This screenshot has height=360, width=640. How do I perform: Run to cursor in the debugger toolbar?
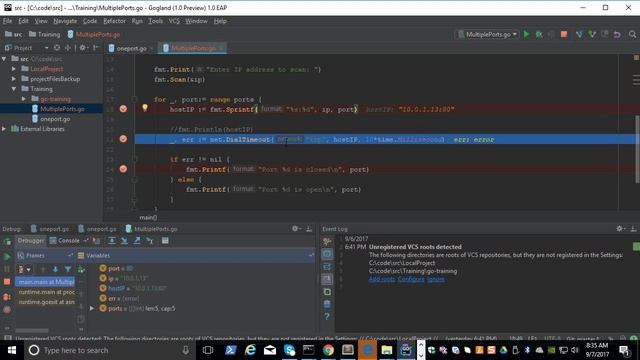tap(150, 240)
